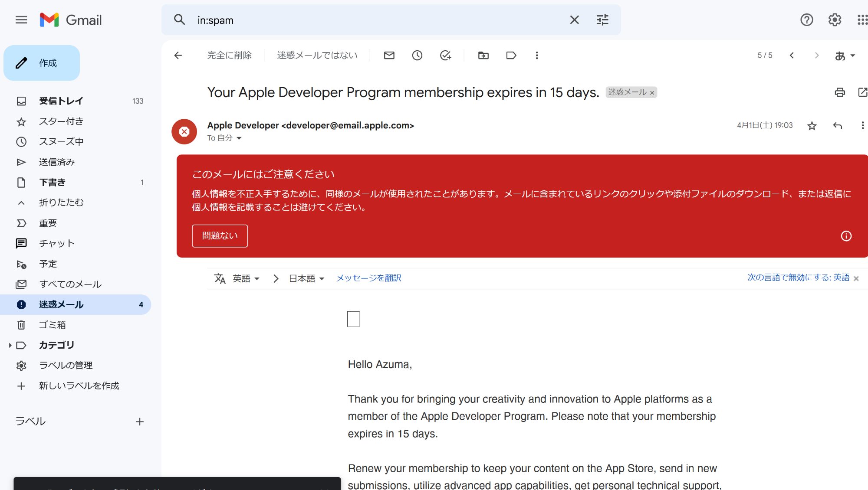Viewport: 868px width, 490px height.
Task: Open the settings gear icon
Action: [x=835, y=20]
